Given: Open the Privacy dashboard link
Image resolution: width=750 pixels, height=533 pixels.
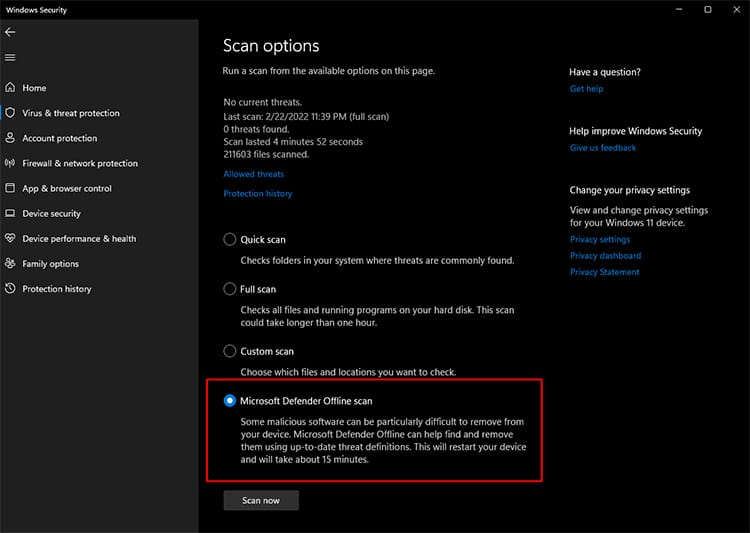Looking at the screenshot, I should click(x=606, y=255).
